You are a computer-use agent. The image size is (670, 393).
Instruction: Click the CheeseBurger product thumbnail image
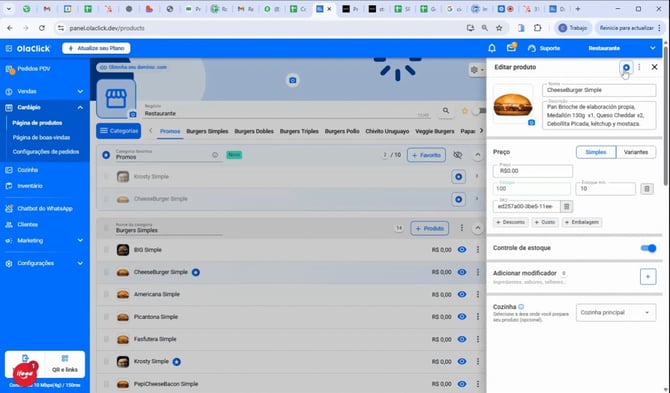[x=513, y=104]
